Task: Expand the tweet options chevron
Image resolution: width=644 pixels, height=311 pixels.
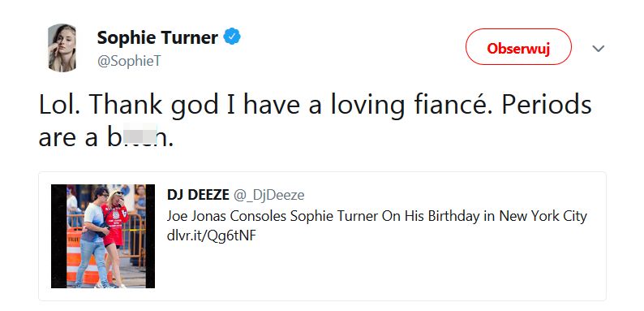Action: [x=599, y=49]
